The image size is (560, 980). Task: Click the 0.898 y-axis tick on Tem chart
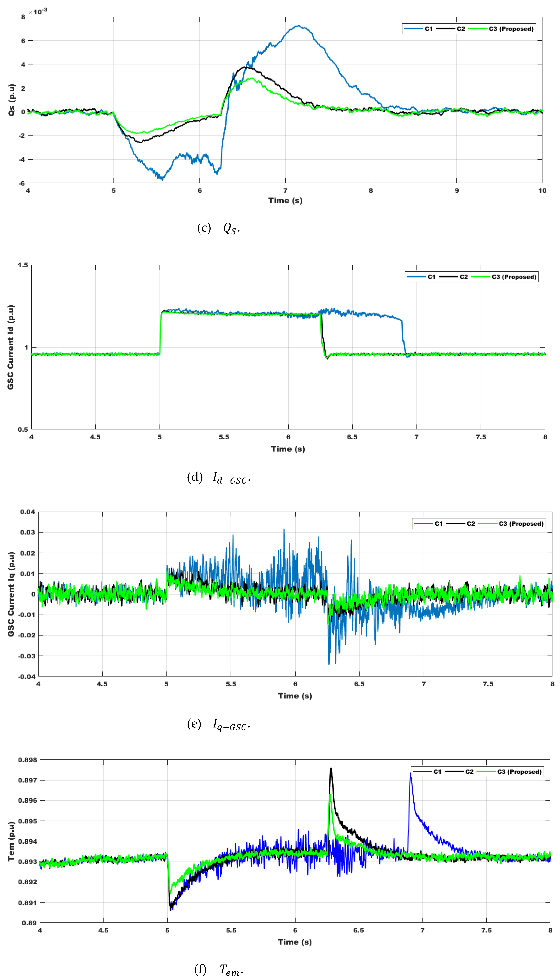click(28, 760)
